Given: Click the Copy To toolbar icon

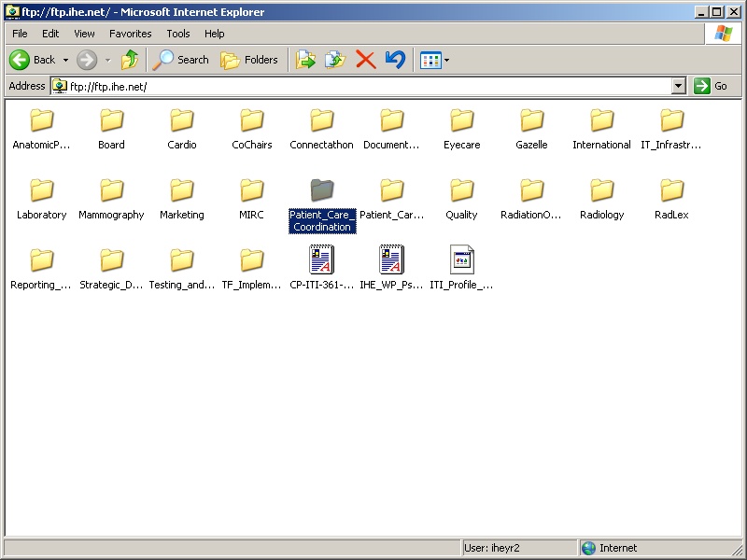Looking at the screenshot, I should coord(335,60).
